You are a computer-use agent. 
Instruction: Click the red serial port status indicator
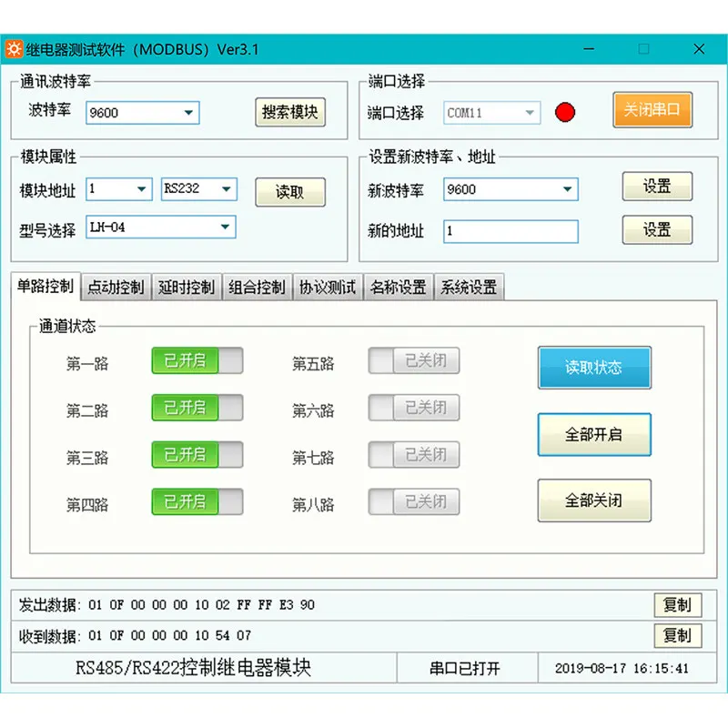[x=565, y=112]
